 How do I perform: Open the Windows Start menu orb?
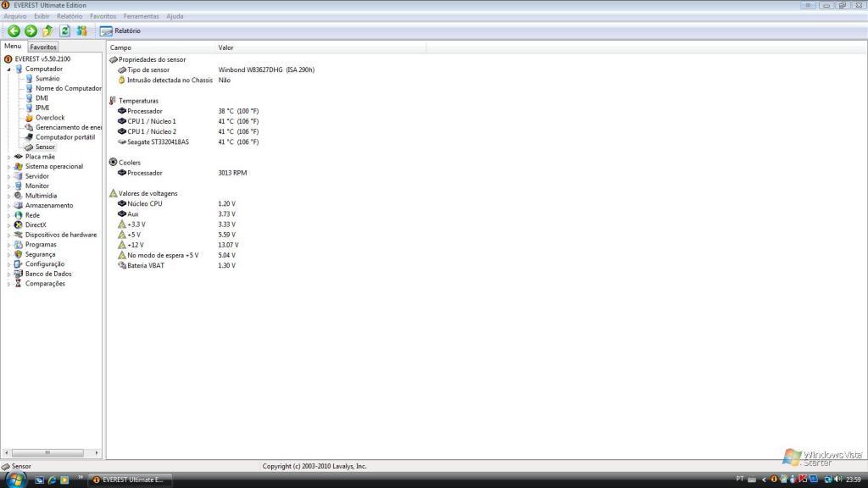click(x=15, y=480)
